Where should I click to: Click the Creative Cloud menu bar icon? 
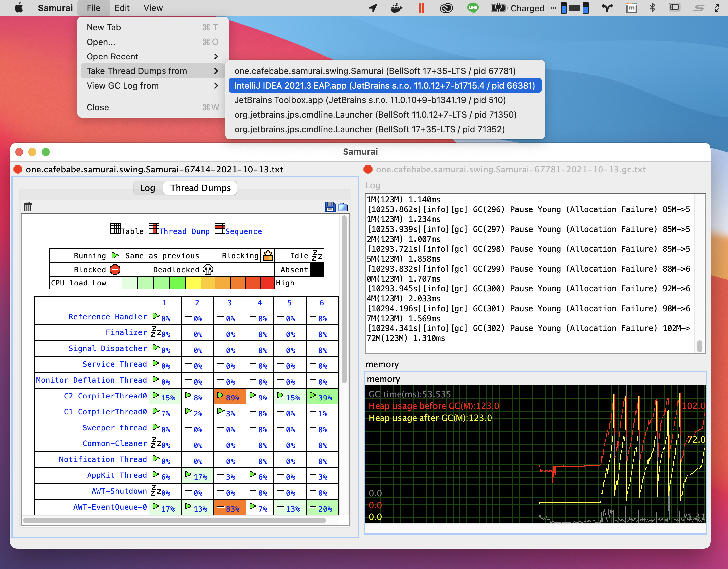coord(446,8)
